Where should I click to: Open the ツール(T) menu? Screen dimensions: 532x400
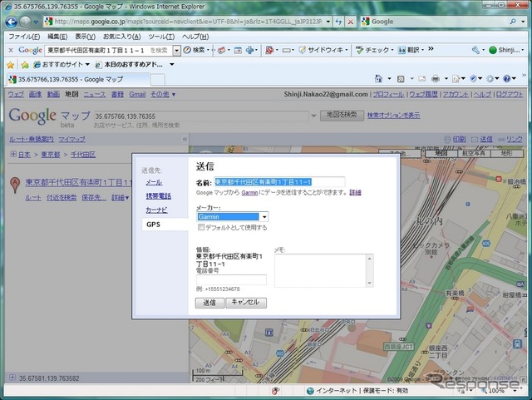(x=161, y=37)
